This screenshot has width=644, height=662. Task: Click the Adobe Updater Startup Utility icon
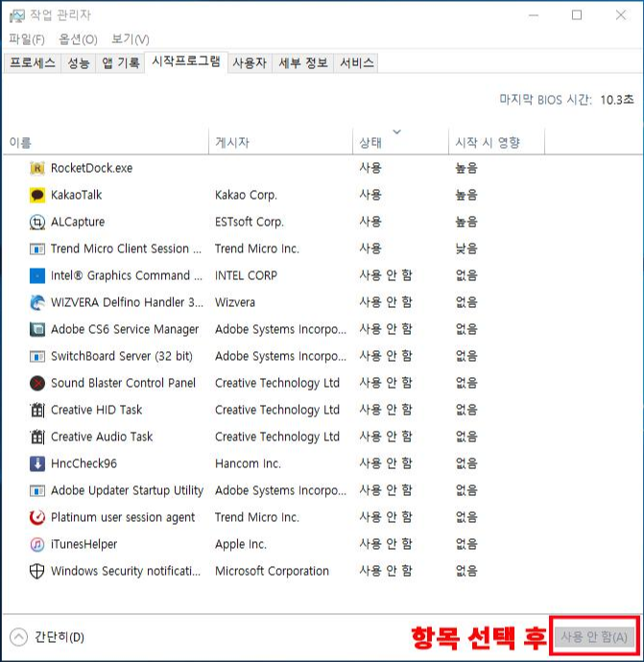pos(37,490)
